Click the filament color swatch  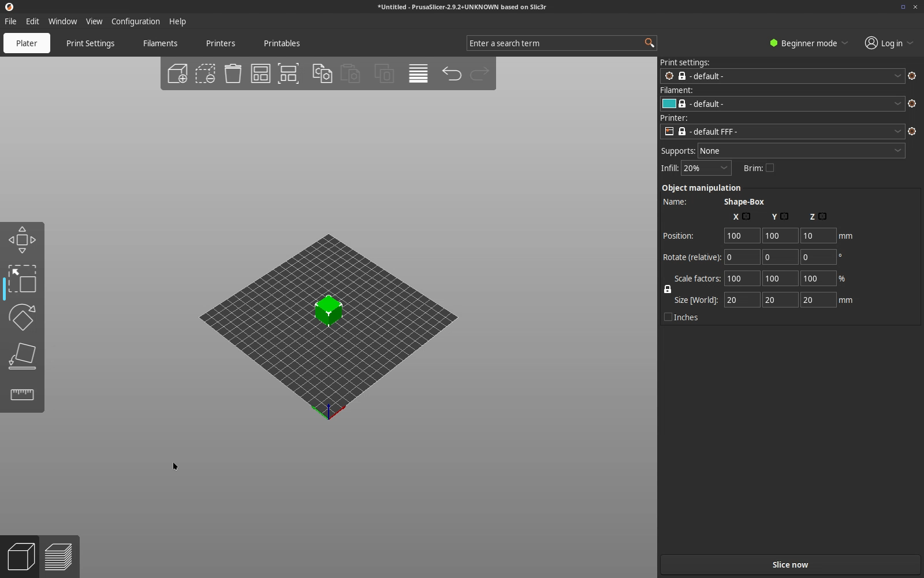(x=669, y=103)
